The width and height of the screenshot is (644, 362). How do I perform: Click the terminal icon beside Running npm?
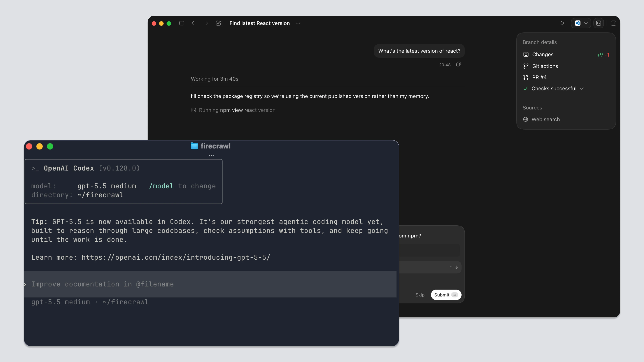(x=194, y=110)
